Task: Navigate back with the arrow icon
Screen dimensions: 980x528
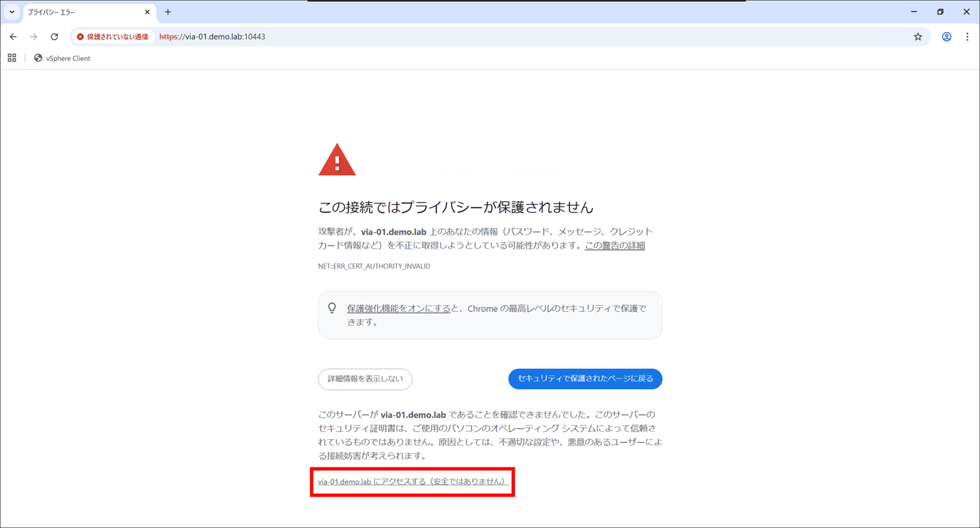Action: 13,36
